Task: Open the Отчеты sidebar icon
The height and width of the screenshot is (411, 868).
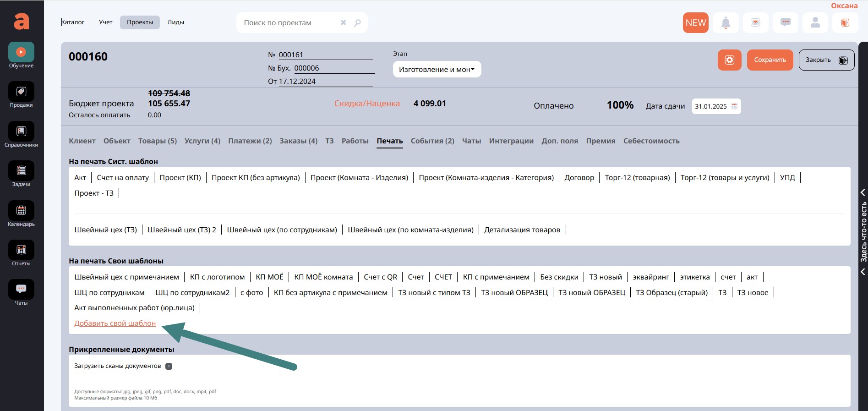Action: [x=21, y=250]
